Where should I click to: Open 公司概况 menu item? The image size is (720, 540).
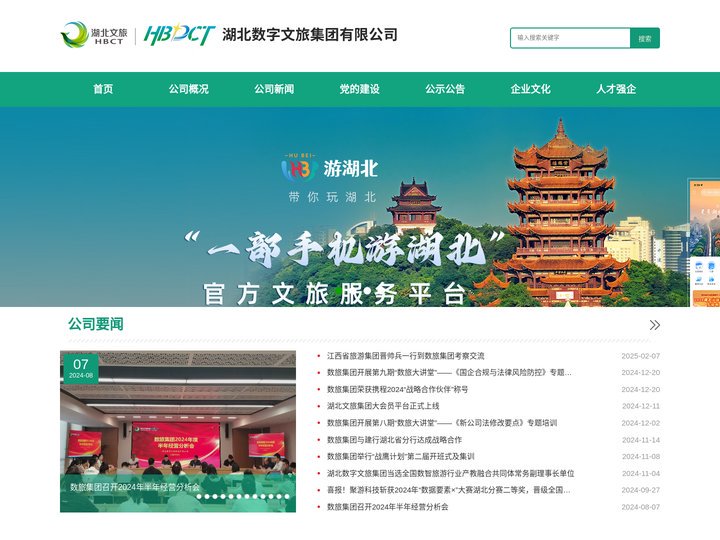(x=188, y=89)
